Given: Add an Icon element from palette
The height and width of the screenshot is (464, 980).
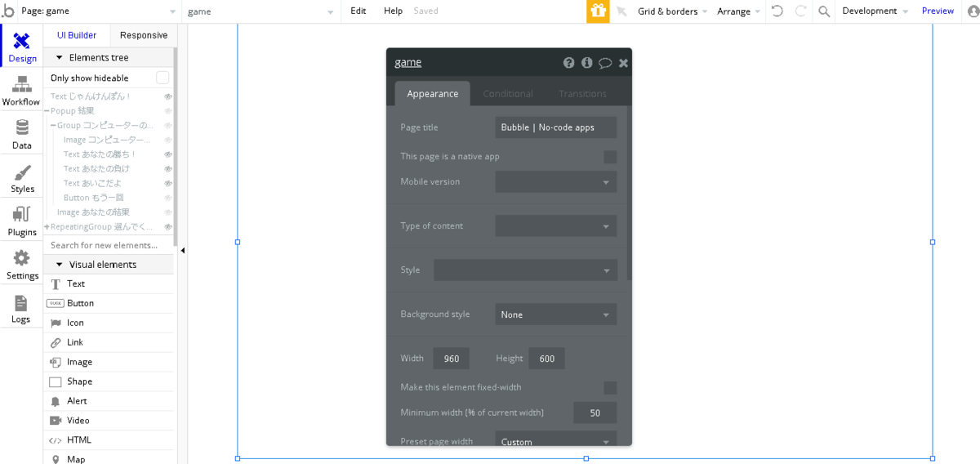Looking at the screenshot, I should click(109, 323).
